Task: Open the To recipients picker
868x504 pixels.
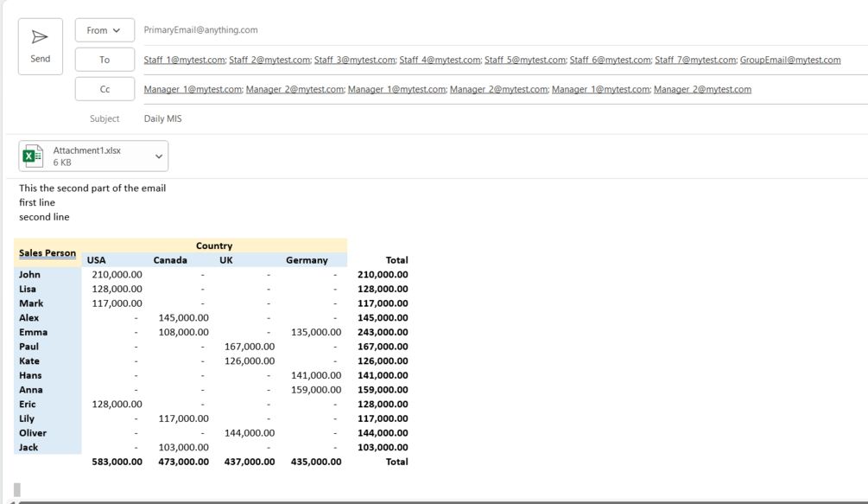Action: tap(105, 60)
